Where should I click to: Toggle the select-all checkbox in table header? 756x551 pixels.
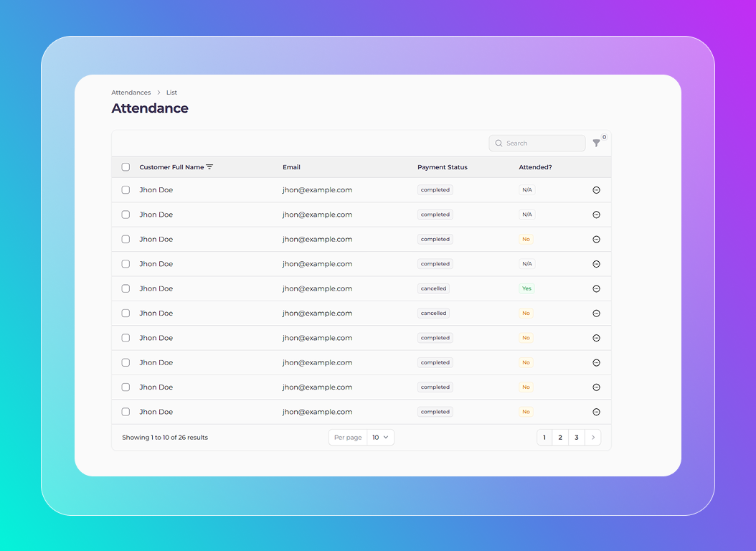pyautogui.click(x=126, y=167)
